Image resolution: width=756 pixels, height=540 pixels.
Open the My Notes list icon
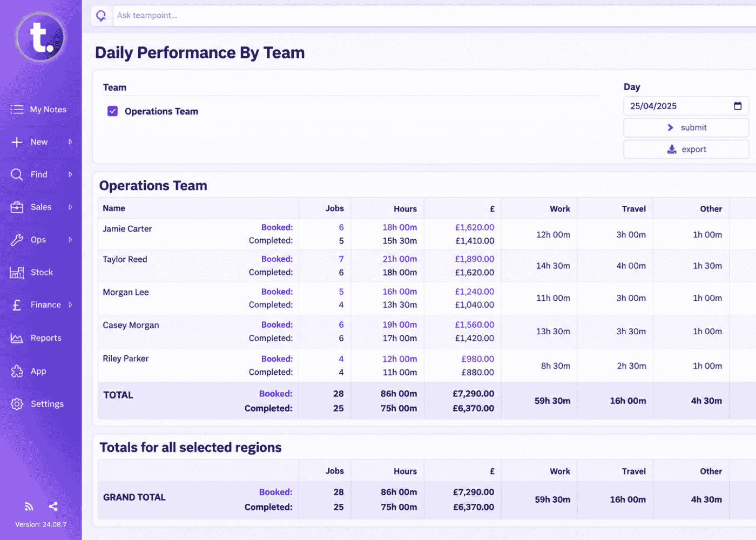(17, 110)
